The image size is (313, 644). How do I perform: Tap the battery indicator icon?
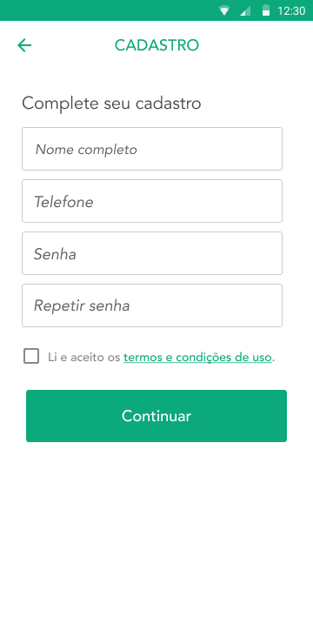266,10
